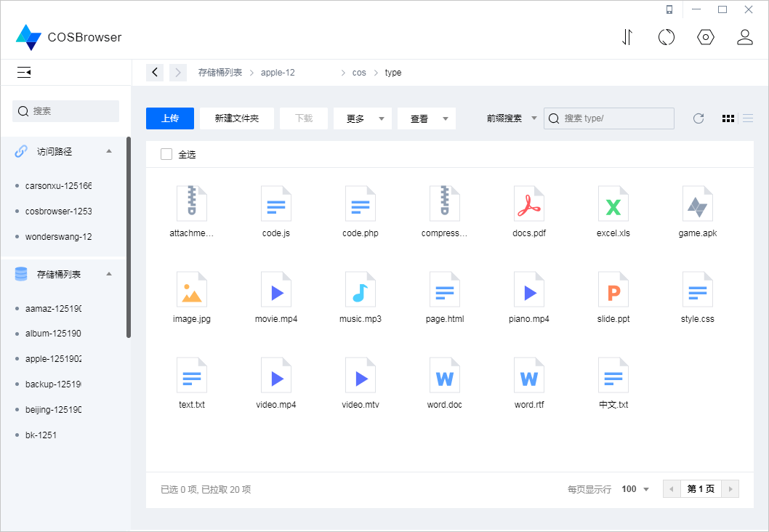
Task: Open the transfer list icon
Action: [x=627, y=37]
